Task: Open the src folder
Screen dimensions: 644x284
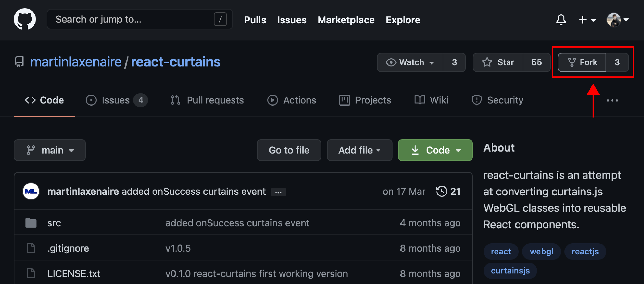Action: [x=54, y=223]
